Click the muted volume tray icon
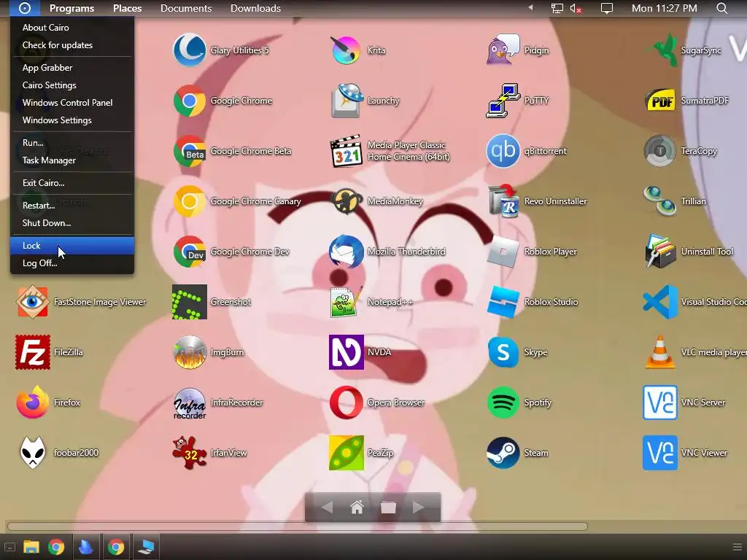This screenshot has height=560, width=747. coord(576,9)
